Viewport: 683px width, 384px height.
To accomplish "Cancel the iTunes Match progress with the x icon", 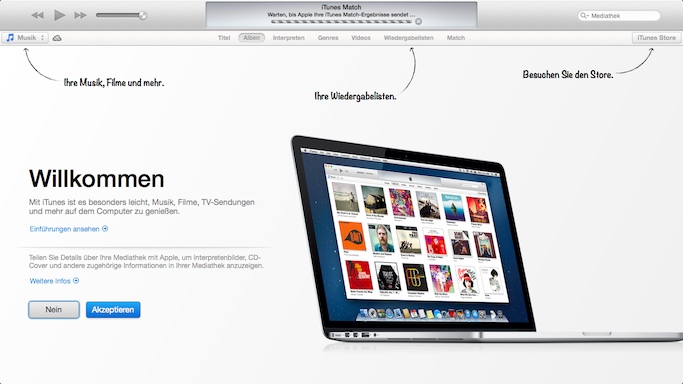I will 418,21.
